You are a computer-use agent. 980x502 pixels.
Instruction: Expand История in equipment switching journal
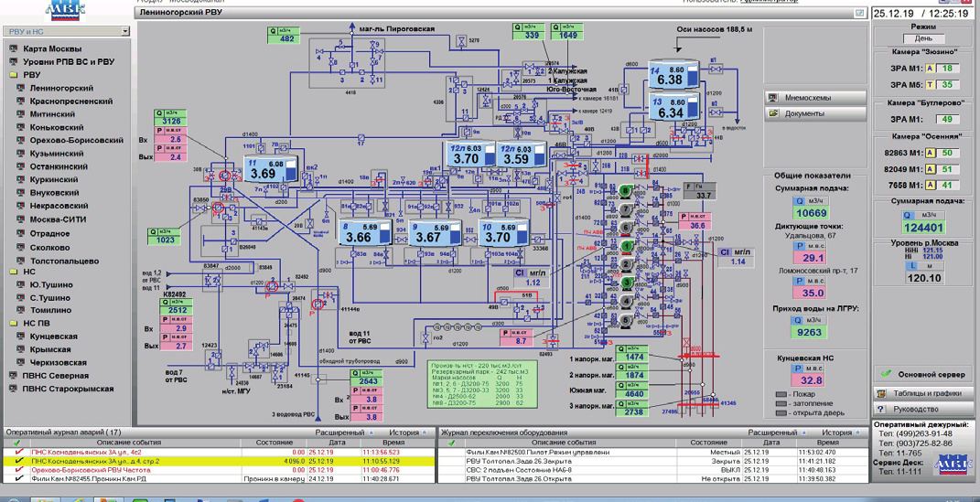841,433
